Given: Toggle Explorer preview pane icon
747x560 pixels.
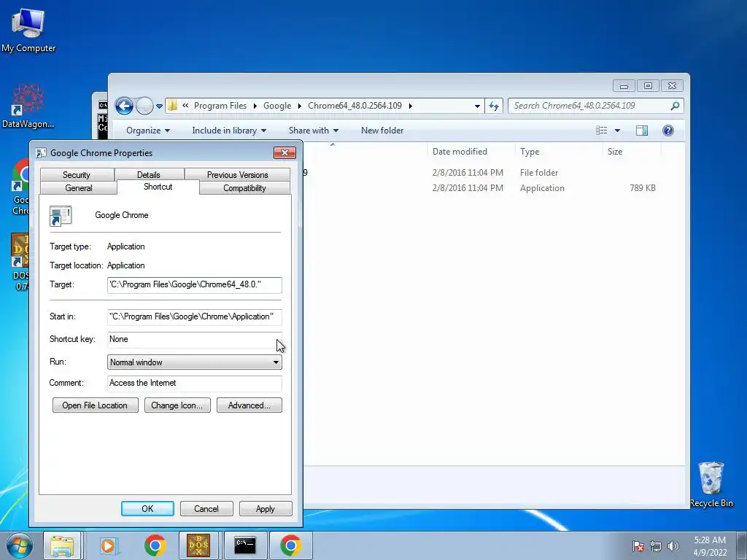Looking at the screenshot, I should pyautogui.click(x=642, y=131).
